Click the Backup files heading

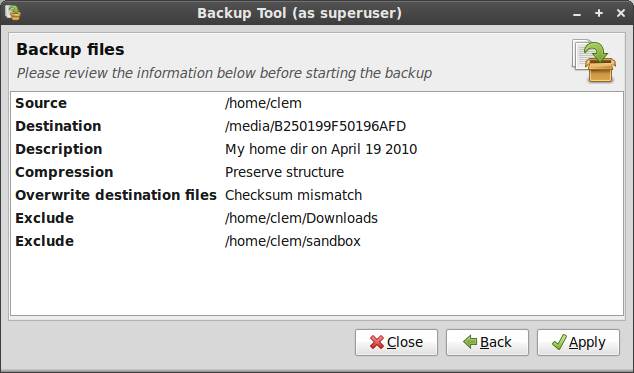point(70,49)
